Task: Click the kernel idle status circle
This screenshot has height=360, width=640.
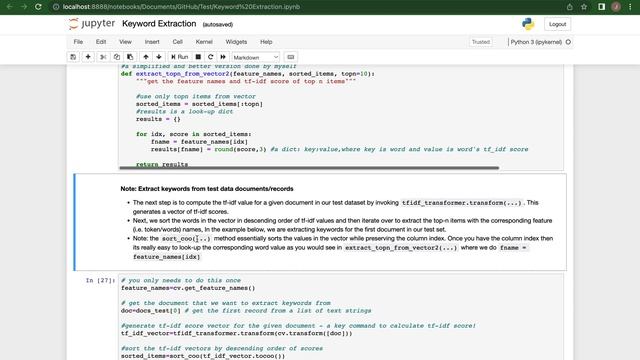Action: pos(568,42)
